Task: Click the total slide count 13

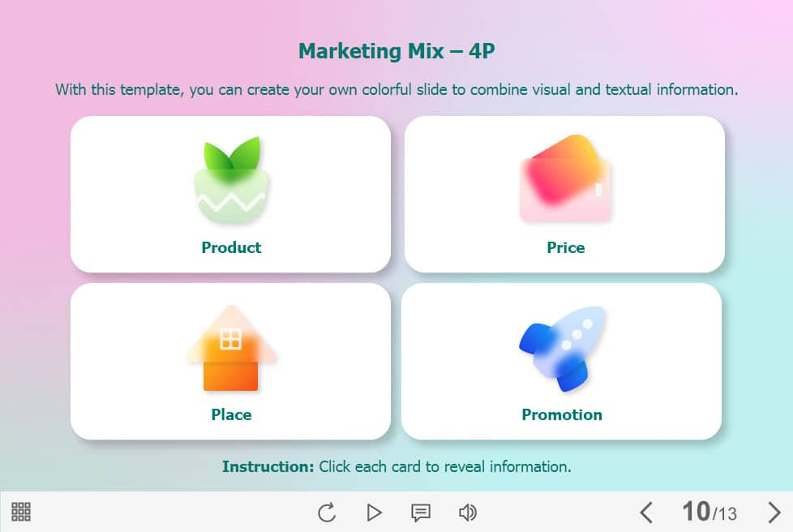Action: tap(727, 514)
